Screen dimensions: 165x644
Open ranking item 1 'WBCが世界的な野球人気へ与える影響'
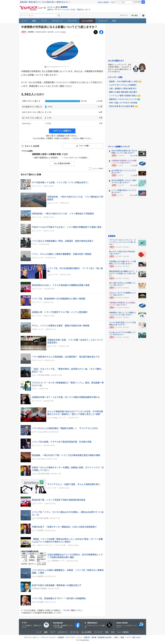click(x=124, y=152)
